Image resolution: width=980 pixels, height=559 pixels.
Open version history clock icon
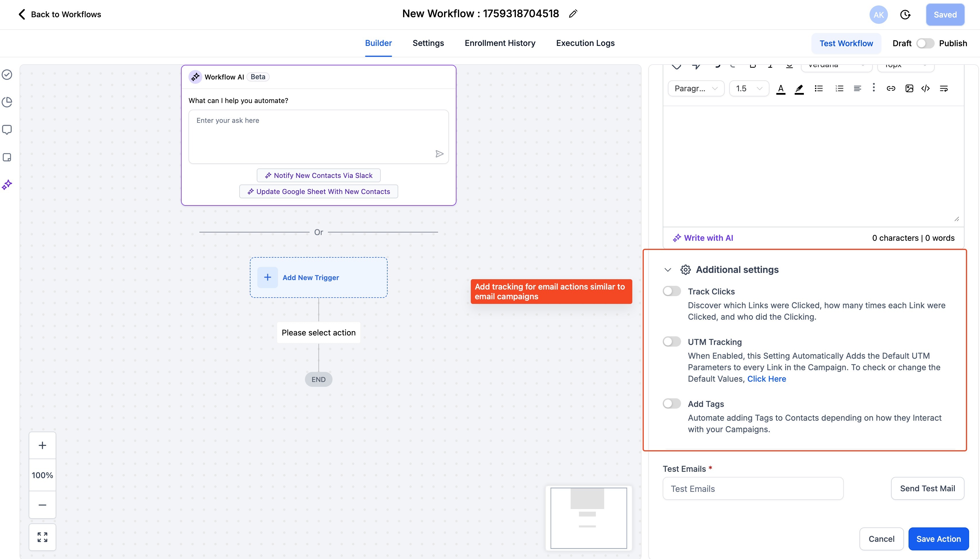[x=905, y=15]
